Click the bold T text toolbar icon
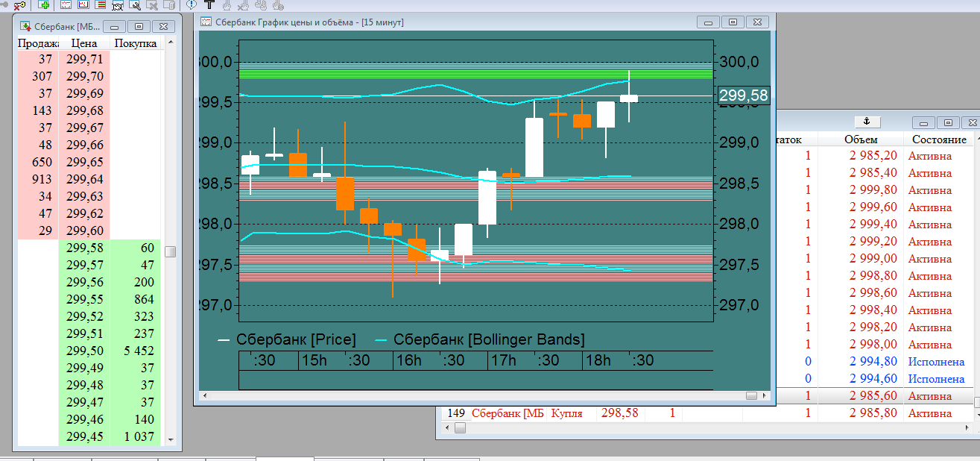The image size is (980, 461). [209, 4]
